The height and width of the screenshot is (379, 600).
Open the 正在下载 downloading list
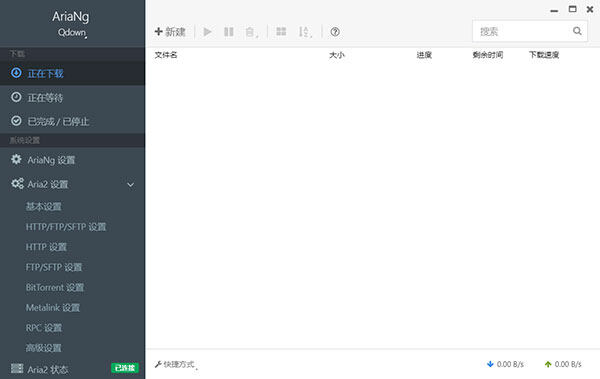(x=72, y=73)
